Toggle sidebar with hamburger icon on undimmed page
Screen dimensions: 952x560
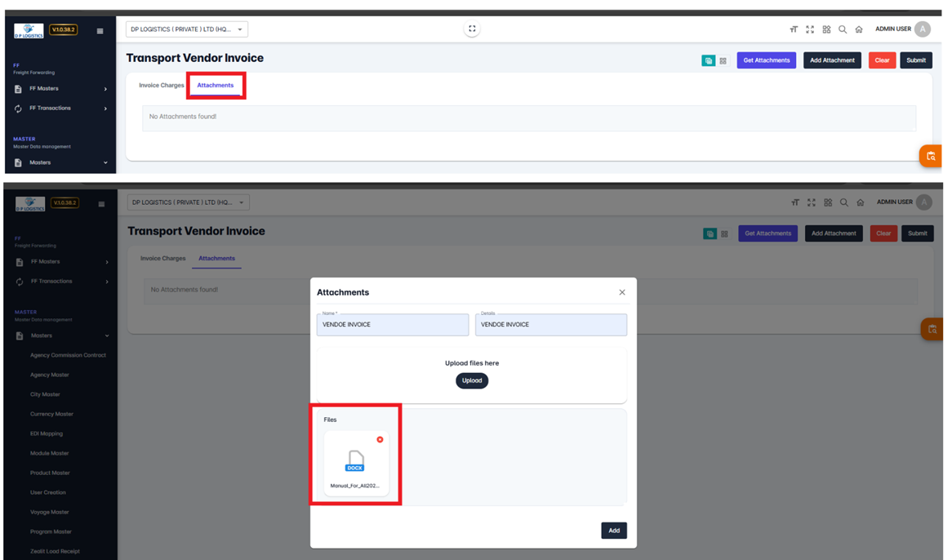(100, 31)
